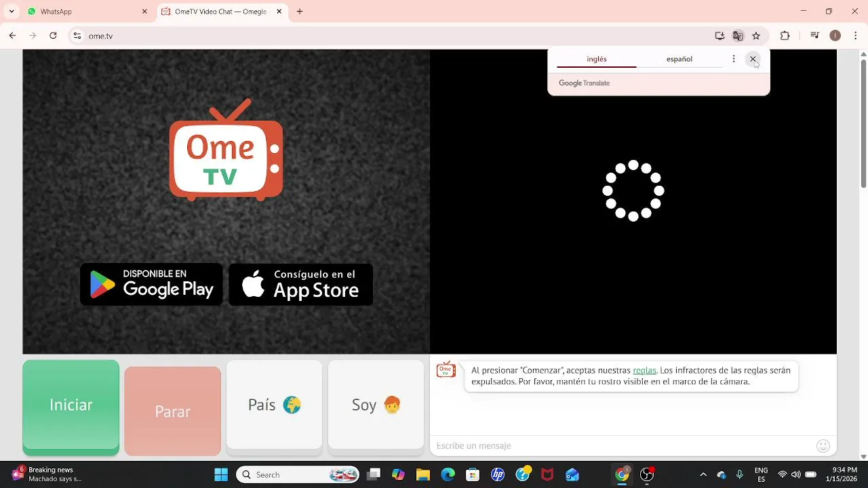Open Wi-Fi network settings tray icon
Viewport: 868px width, 488px height.
783,474
